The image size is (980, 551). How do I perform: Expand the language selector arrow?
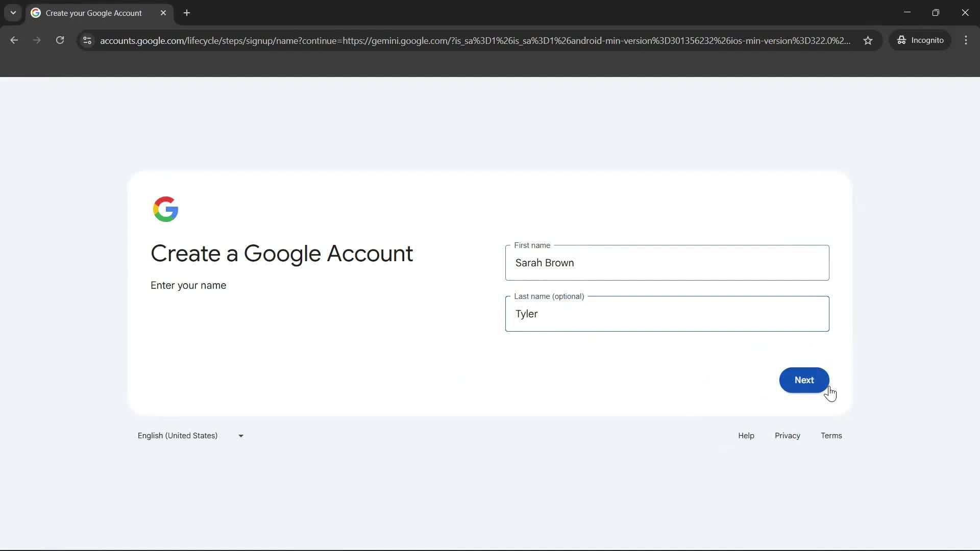click(x=240, y=435)
